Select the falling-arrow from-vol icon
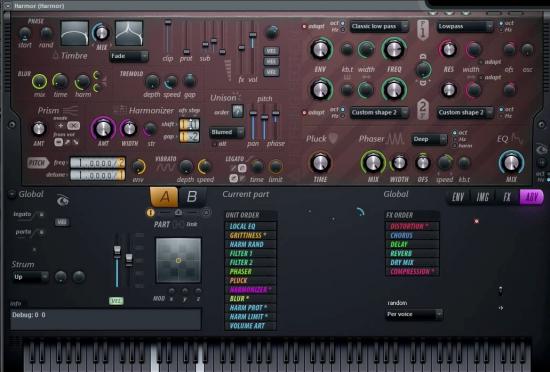Image resolution: width=550 pixels, height=372 pixels. point(76,142)
